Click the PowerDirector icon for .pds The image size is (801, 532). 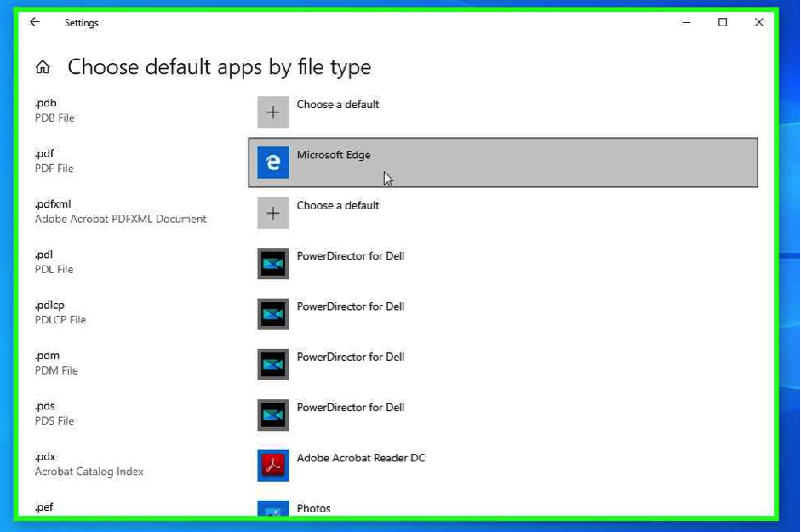[273, 415]
